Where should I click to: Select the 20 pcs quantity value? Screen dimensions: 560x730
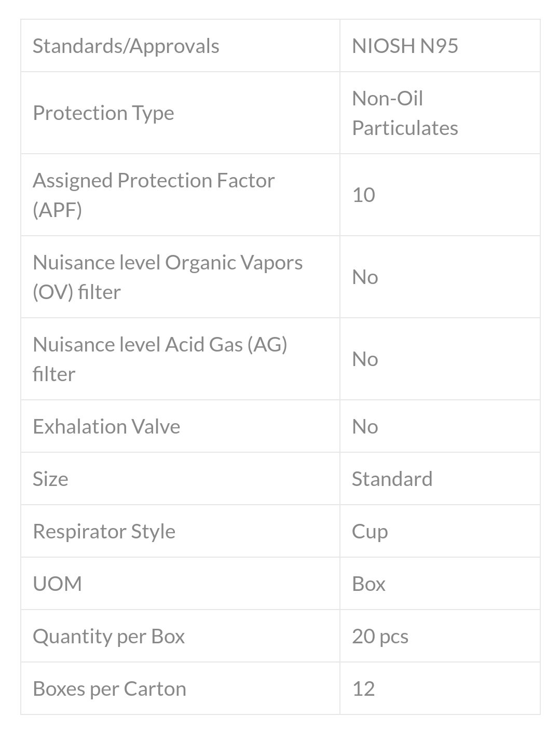point(380,636)
